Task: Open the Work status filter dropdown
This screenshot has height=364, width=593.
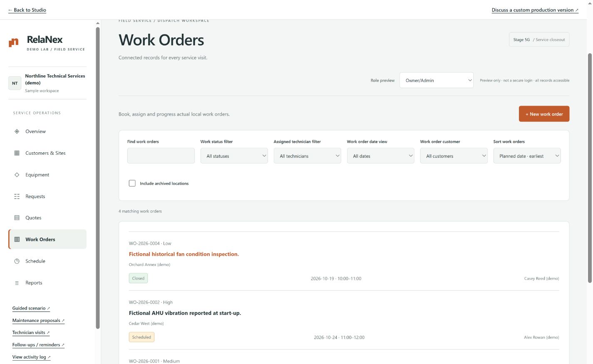Action: tap(234, 156)
